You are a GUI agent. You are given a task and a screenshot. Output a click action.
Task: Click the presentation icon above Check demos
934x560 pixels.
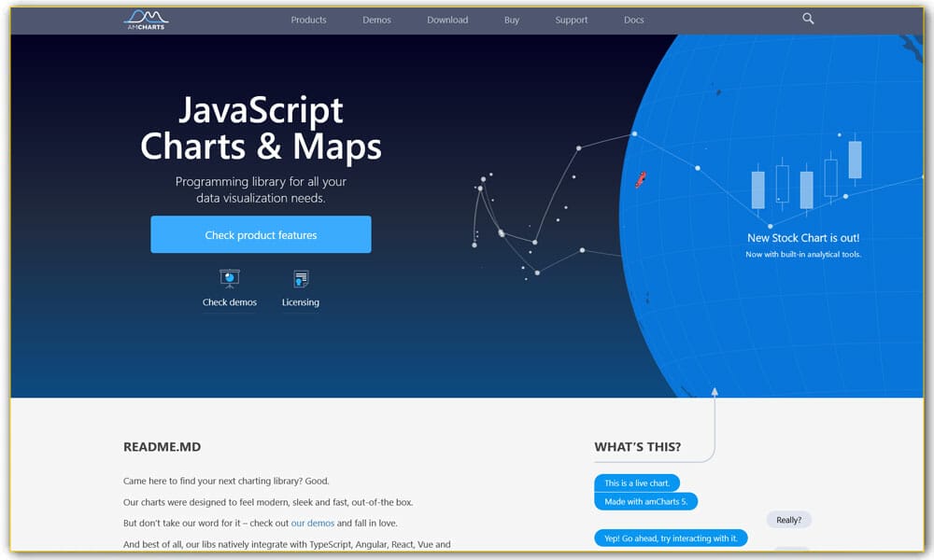[229, 278]
